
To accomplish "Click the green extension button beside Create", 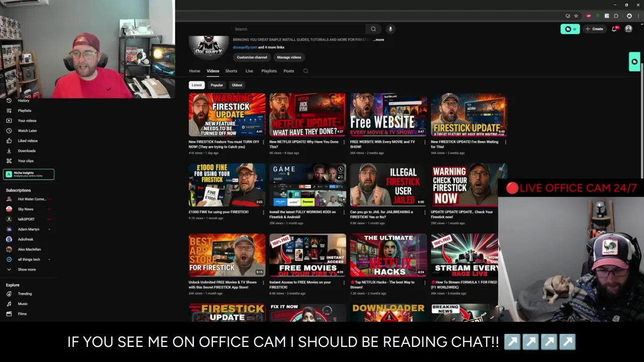I will [x=570, y=29].
